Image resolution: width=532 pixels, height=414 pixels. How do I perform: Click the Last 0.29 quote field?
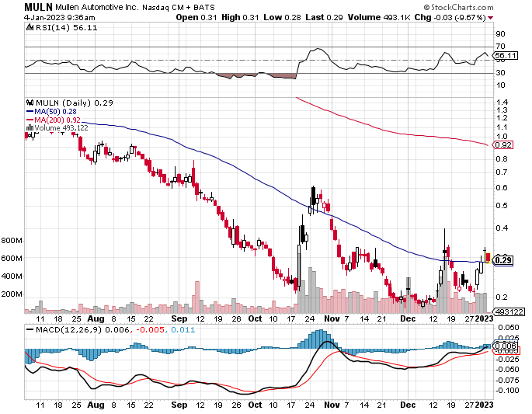tap(324, 17)
